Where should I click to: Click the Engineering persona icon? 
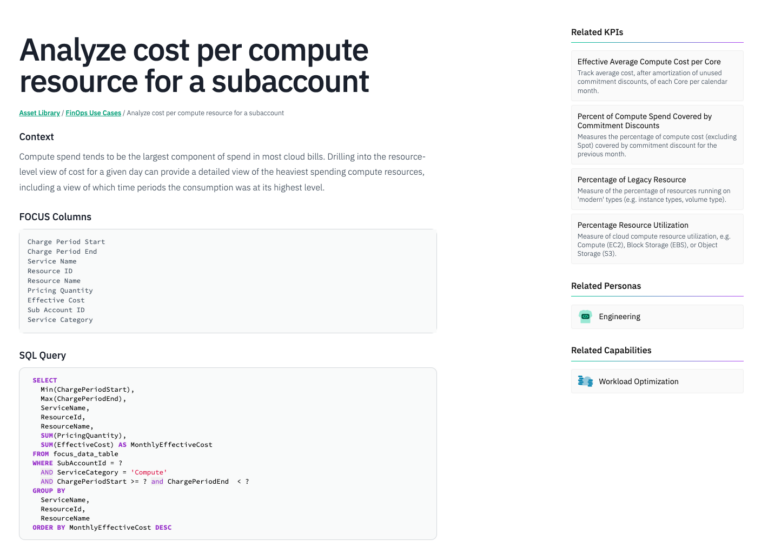586,316
